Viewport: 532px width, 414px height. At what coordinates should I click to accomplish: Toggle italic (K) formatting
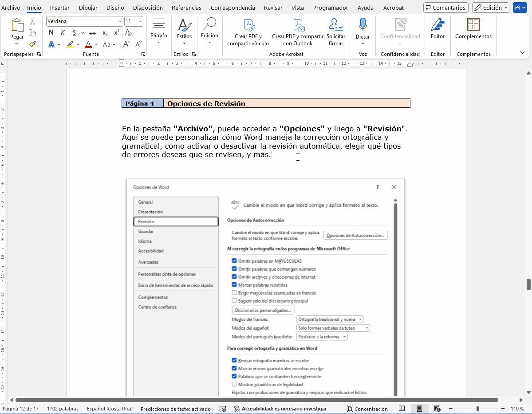[63, 33]
